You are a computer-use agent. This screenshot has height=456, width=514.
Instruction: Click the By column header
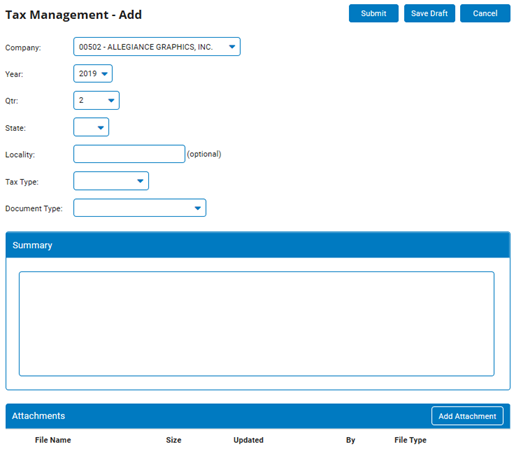[x=350, y=440]
